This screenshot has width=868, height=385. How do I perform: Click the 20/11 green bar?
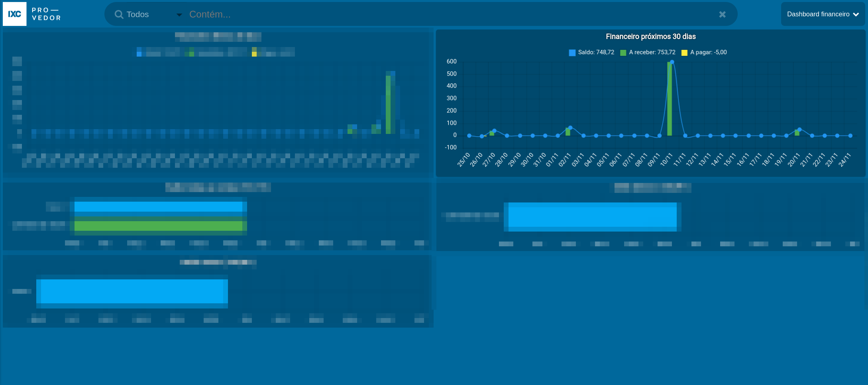point(797,133)
